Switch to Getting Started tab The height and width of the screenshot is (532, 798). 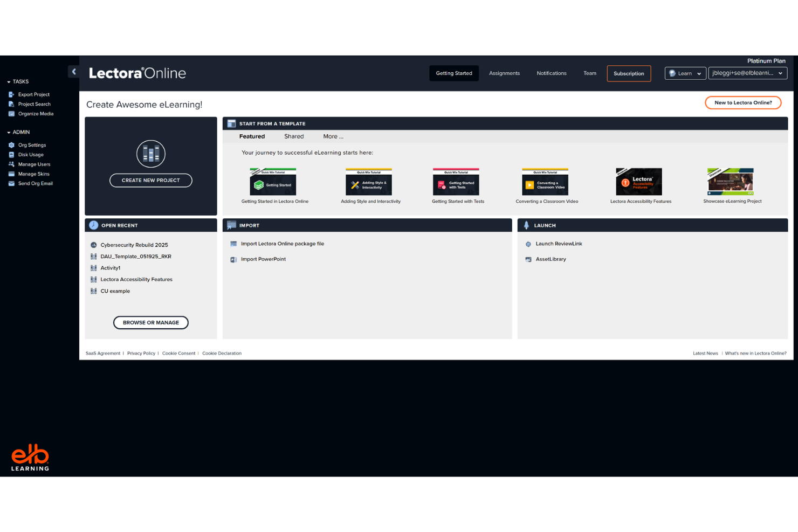coord(454,73)
